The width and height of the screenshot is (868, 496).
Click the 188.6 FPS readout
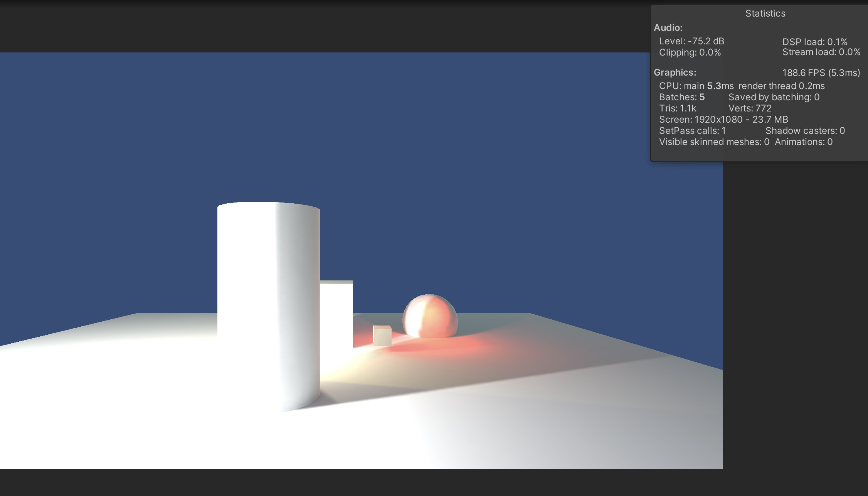pos(821,73)
